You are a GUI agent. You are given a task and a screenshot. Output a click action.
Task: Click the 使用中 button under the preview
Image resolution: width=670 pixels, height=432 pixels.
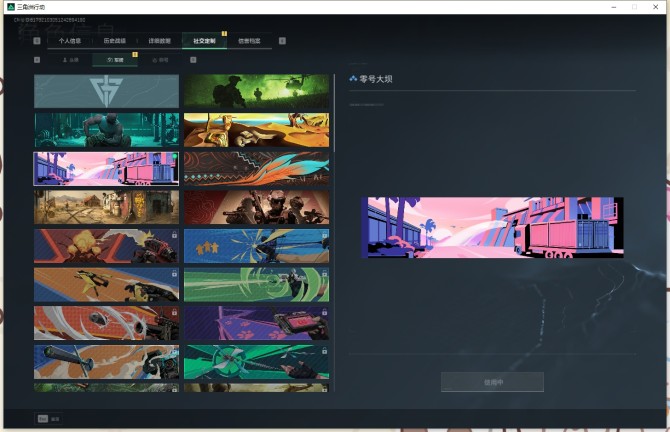[x=492, y=382]
